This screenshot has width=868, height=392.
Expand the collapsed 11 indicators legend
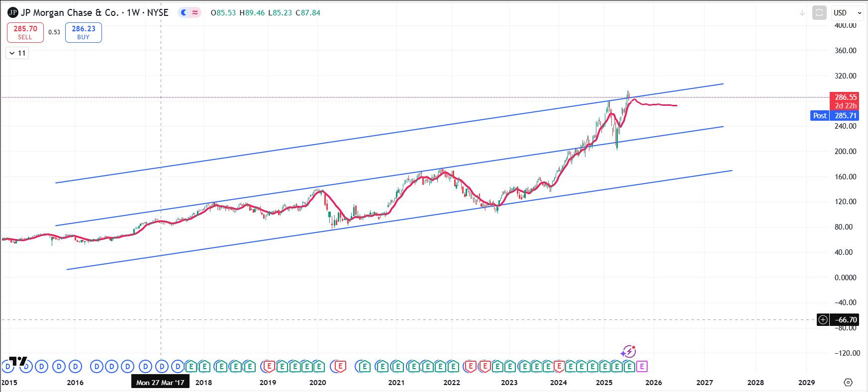pos(17,53)
